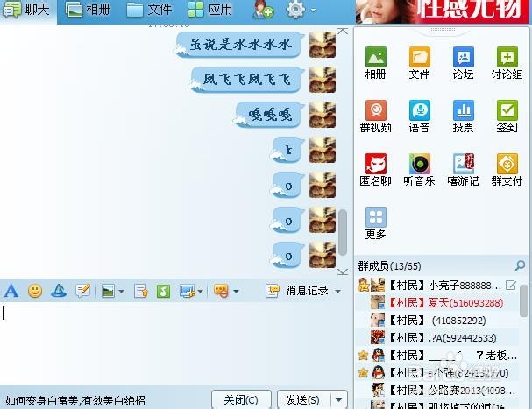Select member ending with 老板
Screen dimensions: 532x409
click(x=437, y=356)
